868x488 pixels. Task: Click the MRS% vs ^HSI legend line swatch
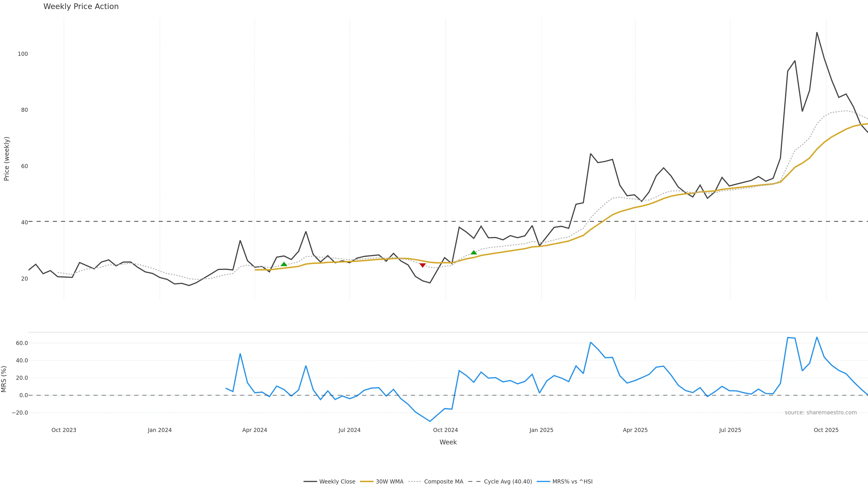[543, 482]
